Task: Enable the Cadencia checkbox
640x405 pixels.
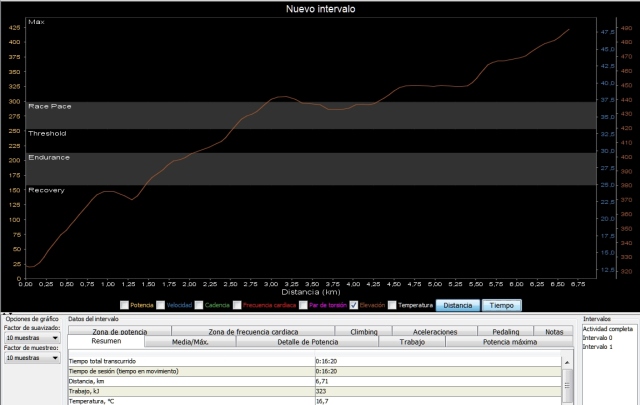Action: (x=200, y=305)
